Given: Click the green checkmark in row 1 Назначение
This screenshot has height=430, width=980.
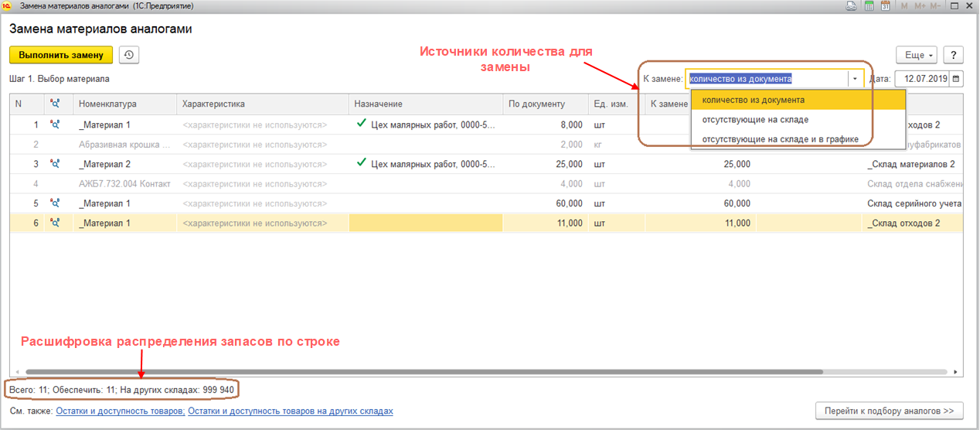Looking at the screenshot, I should point(361,124).
